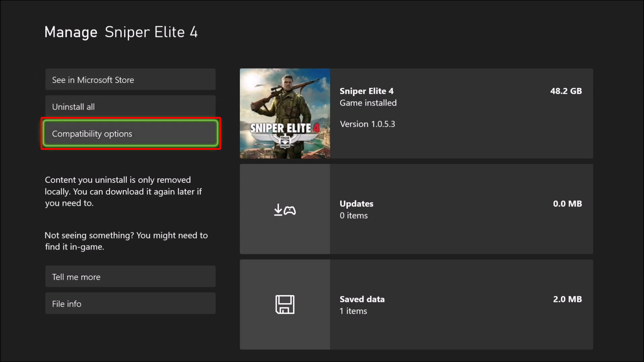The height and width of the screenshot is (362, 644).
Task: Click the Sniper Elite 4 title in tile
Action: pos(366,91)
